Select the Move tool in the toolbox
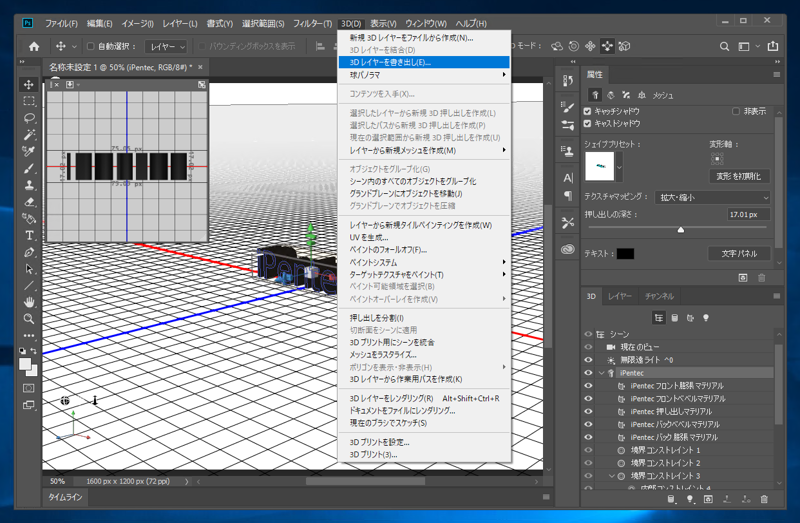Screen dimensions: 800x523 click(29, 84)
